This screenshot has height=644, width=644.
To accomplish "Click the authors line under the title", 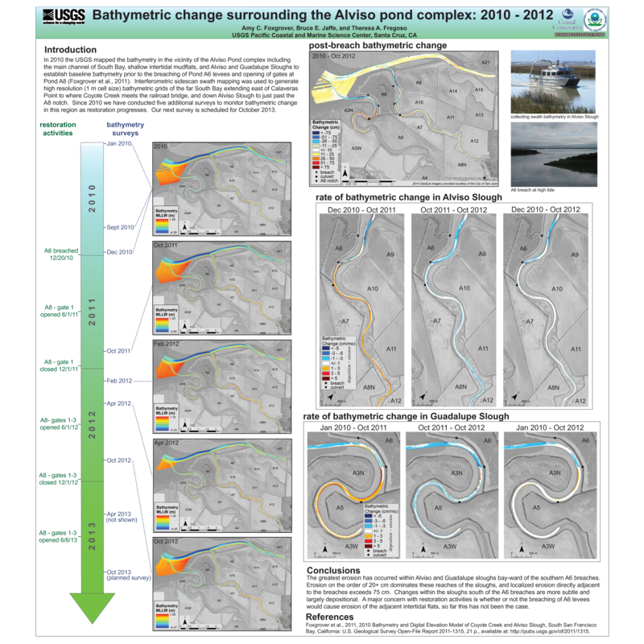I will pyautogui.click(x=324, y=28).
